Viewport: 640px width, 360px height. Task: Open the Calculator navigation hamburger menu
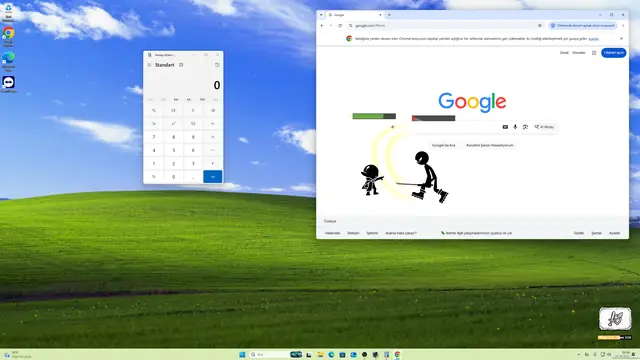pos(149,65)
